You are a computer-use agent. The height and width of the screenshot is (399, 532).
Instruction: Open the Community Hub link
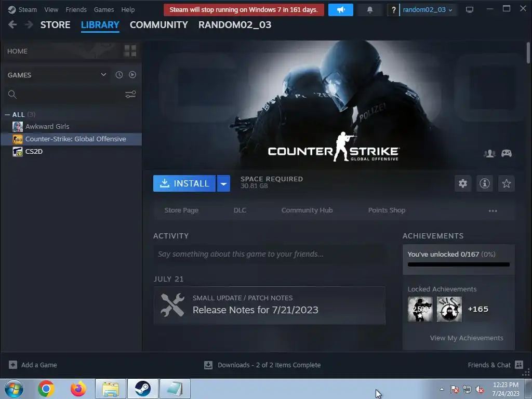(307, 210)
